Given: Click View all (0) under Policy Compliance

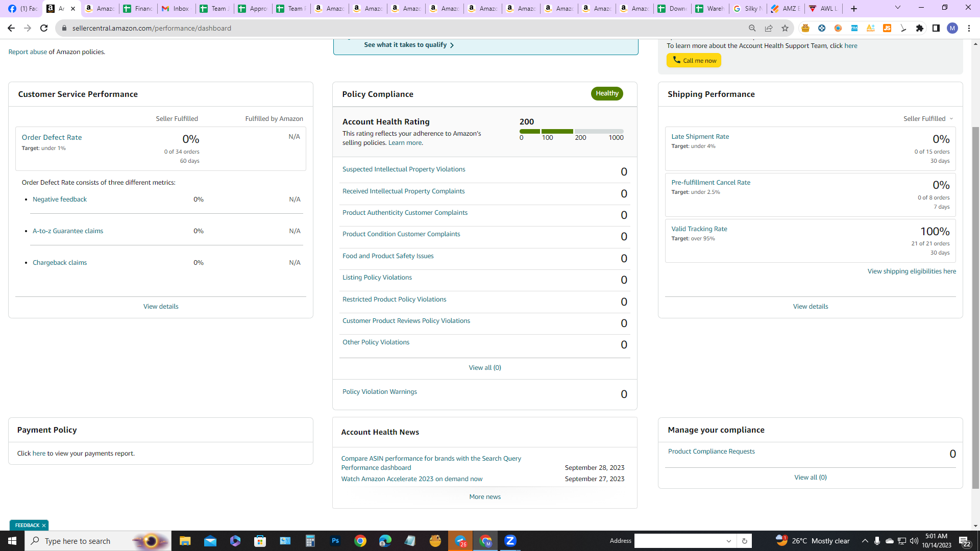Looking at the screenshot, I should click(x=485, y=368).
